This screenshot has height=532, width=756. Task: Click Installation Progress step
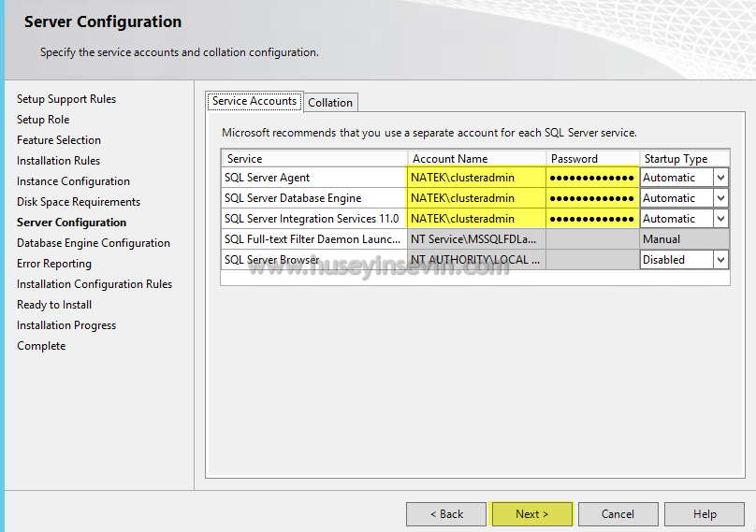click(x=66, y=325)
